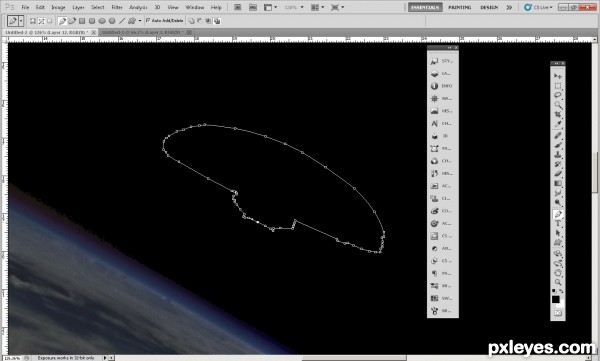
Task: Open the Window menu
Action: 194,7
